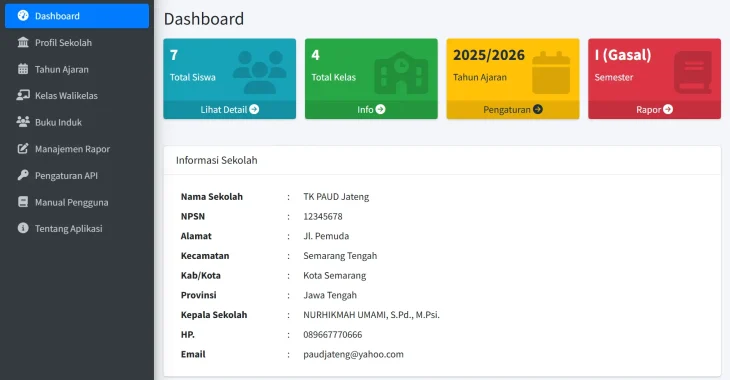The width and height of the screenshot is (730, 380).
Task: Click the school building icon on Total Kelas card
Action: pyautogui.click(x=401, y=73)
